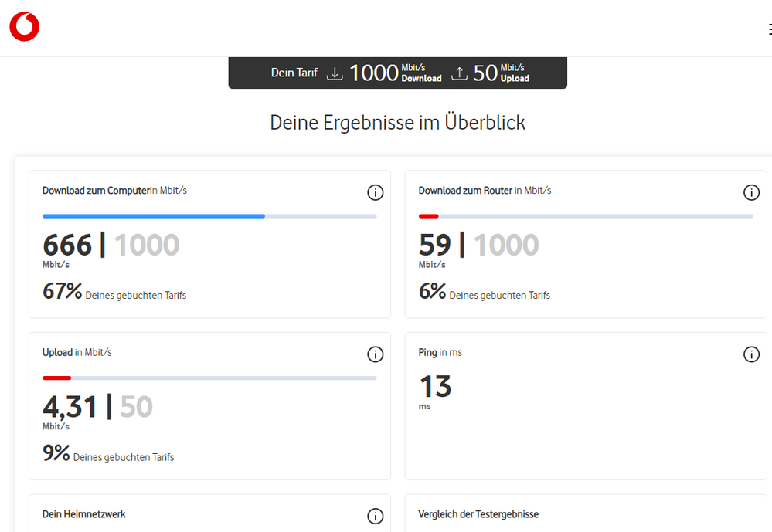Open the info icon on the Ping card
This screenshot has width=772, height=532.
pos(751,354)
